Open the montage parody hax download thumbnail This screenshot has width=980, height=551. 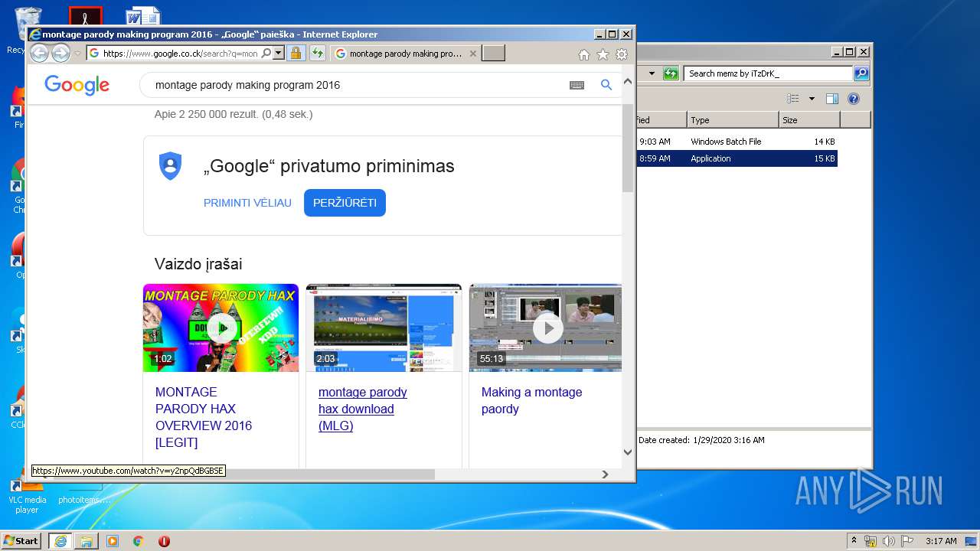384,328
